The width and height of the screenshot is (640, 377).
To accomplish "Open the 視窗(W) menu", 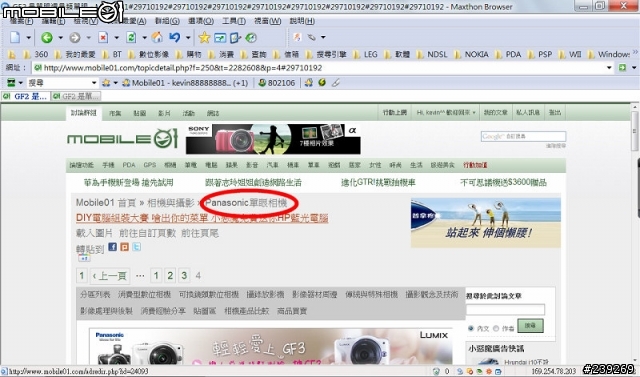I will (x=268, y=21).
